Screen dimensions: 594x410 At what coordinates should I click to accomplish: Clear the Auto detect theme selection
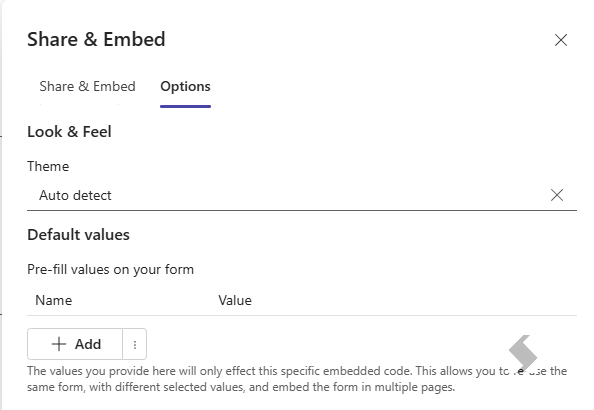(x=556, y=195)
